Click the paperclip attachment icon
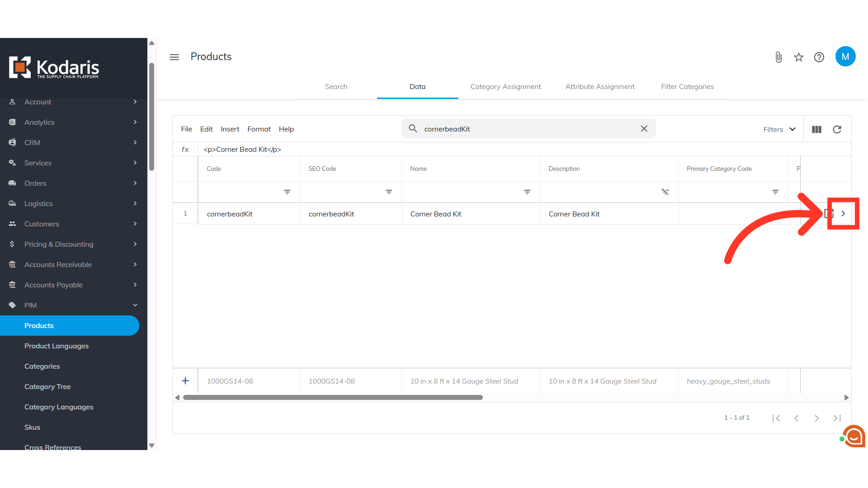This screenshot has height=488, width=868. [x=778, y=57]
